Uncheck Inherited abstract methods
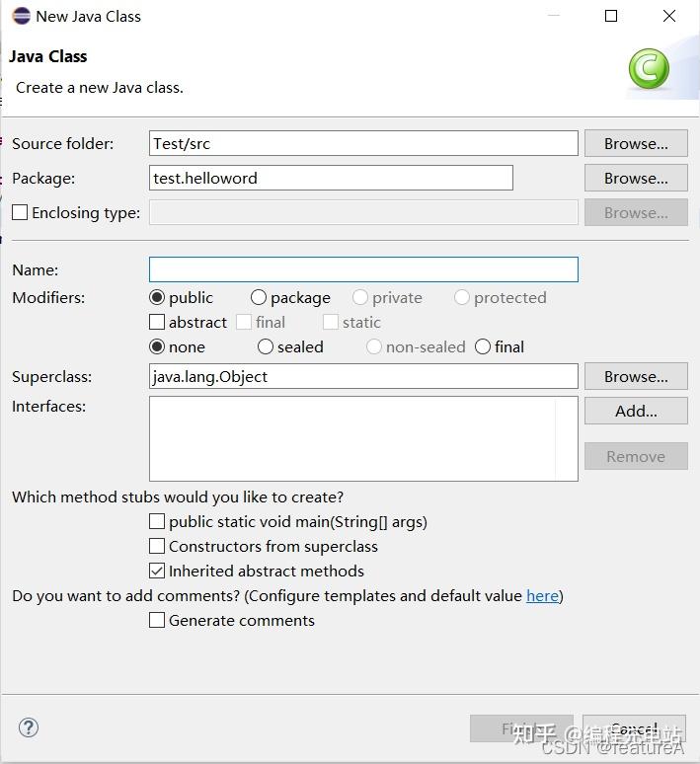700x764 pixels. tap(157, 571)
